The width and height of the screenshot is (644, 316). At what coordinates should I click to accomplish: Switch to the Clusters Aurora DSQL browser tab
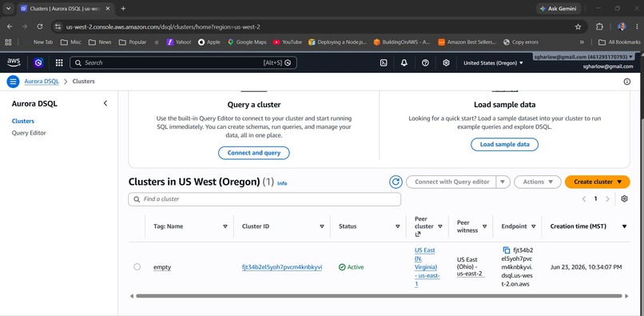pos(66,9)
